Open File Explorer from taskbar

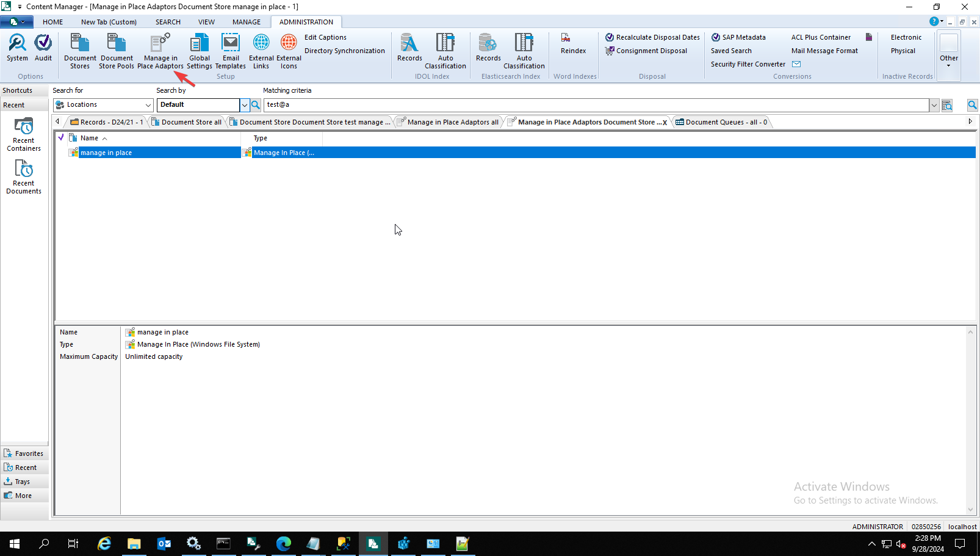[134, 543]
